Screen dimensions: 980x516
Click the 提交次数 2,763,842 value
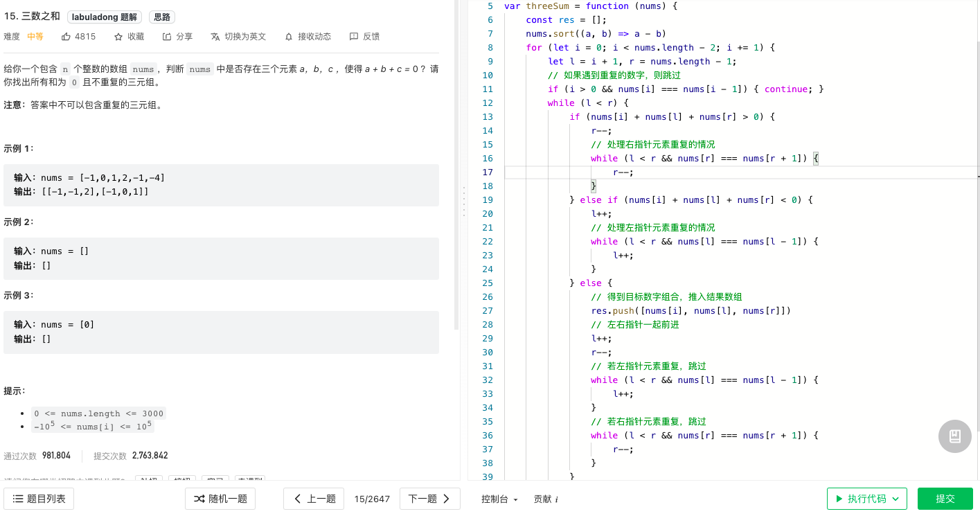tap(150, 456)
